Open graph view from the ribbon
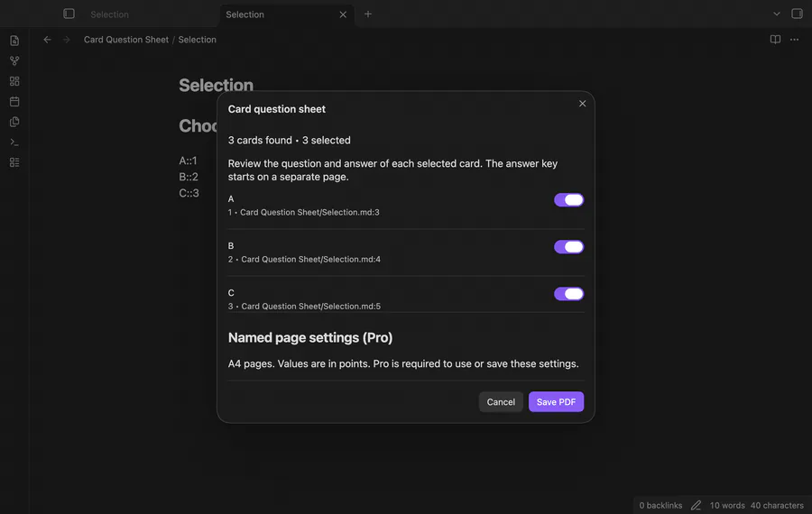Screen dimensions: 812x514 (x=14, y=60)
